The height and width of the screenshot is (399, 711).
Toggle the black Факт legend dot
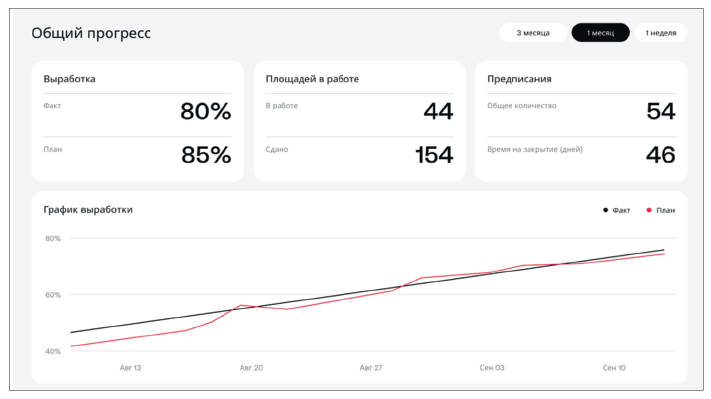[605, 210]
